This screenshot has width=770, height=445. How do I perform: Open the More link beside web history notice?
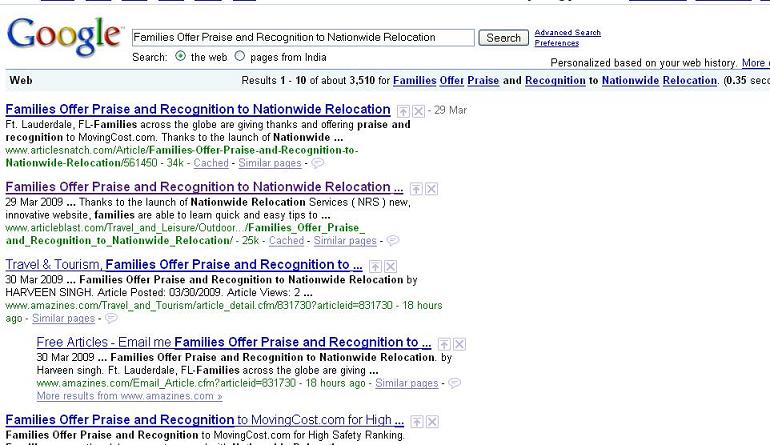tap(755, 63)
